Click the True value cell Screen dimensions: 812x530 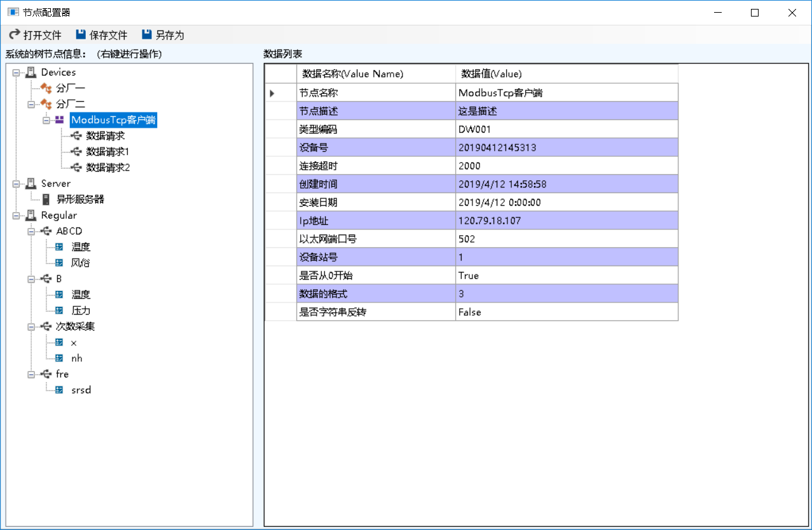point(567,276)
